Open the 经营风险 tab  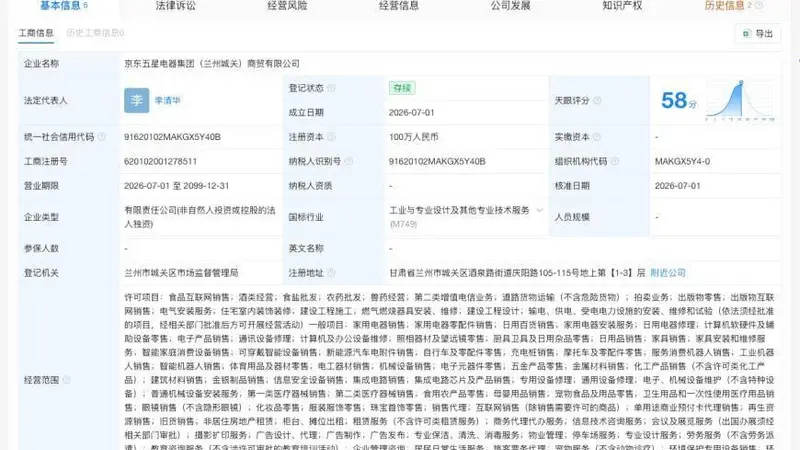[x=287, y=6]
